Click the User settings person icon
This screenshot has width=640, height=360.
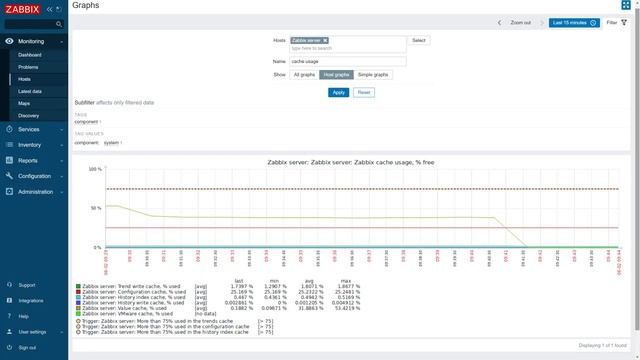pyautogui.click(x=9, y=332)
